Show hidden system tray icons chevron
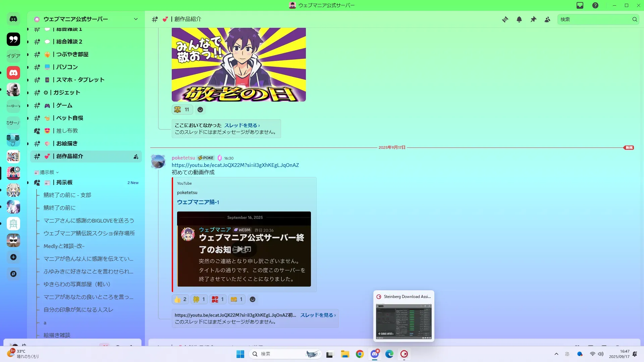This screenshot has height=362, width=644. coord(556,354)
